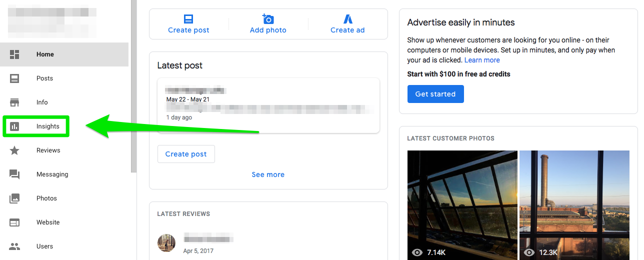Click the May 22 - May 21 date text
The image size is (644, 260).
(x=188, y=99)
